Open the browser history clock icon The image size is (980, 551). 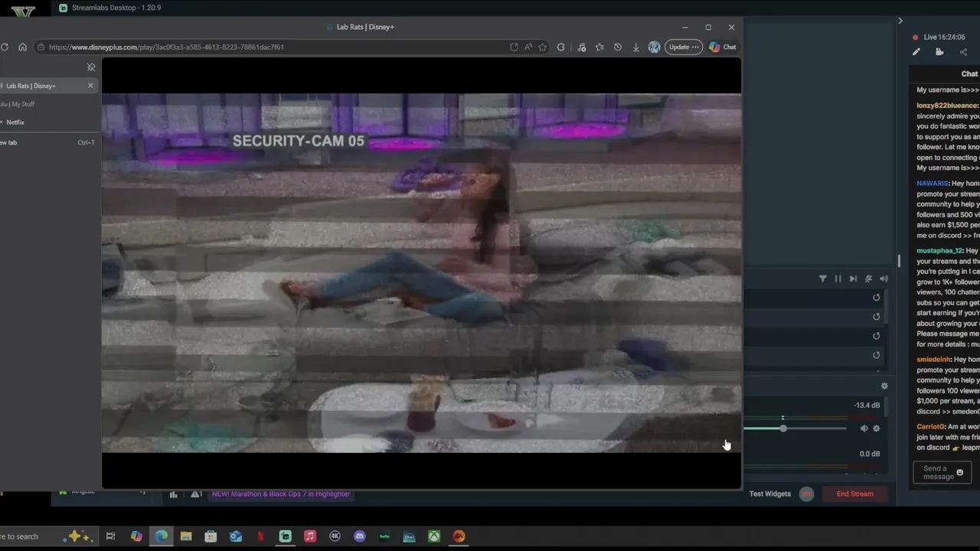point(617,47)
